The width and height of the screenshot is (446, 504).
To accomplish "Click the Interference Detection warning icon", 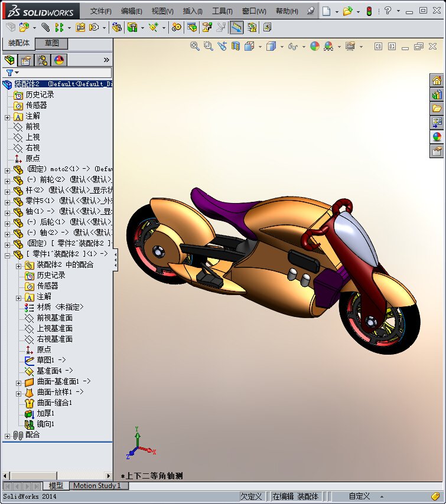I will click(x=252, y=28).
